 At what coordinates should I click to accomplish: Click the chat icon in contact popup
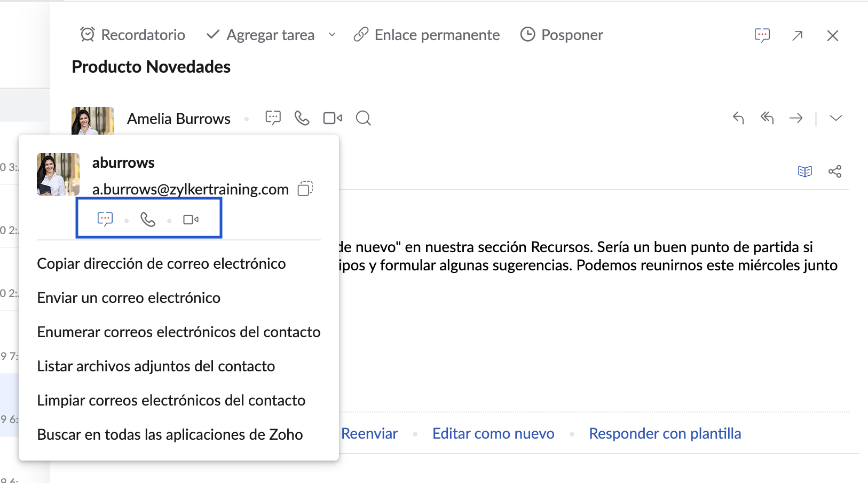(105, 219)
